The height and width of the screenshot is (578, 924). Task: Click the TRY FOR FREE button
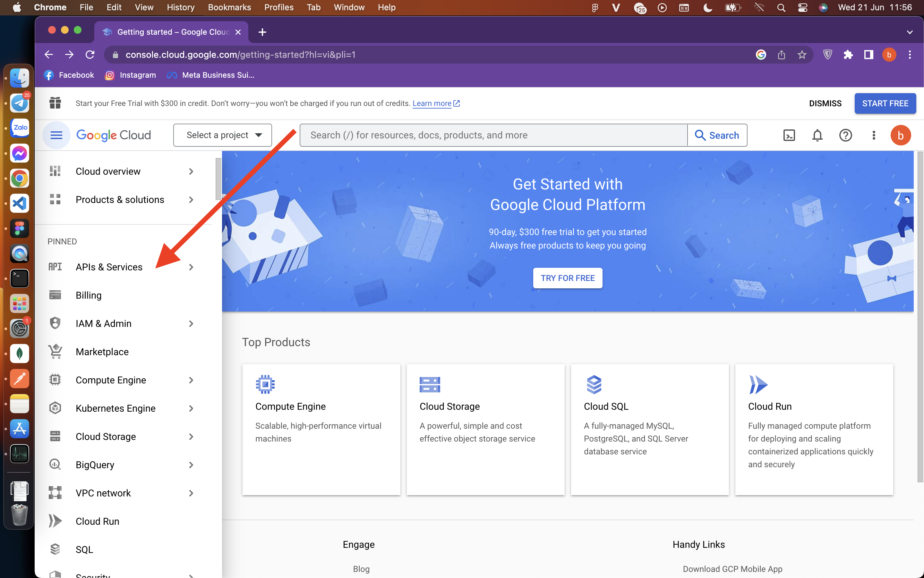[567, 278]
